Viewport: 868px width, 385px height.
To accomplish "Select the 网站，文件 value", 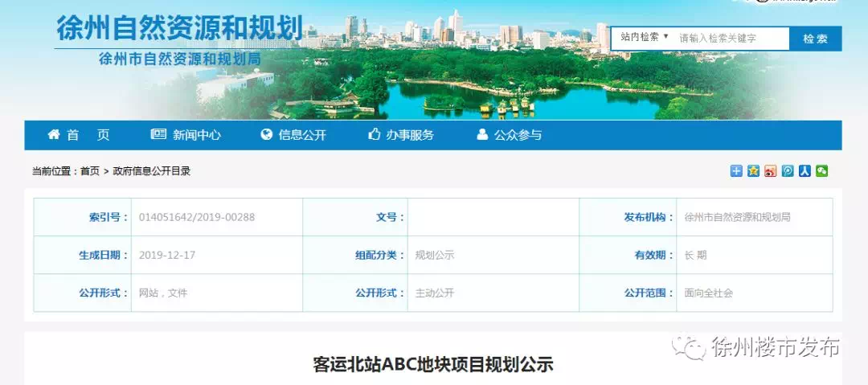I will click(162, 293).
